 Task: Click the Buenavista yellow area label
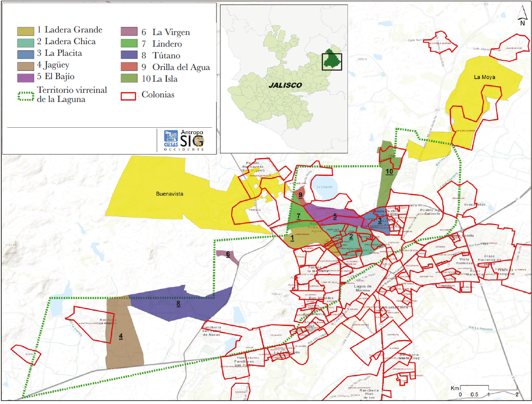(169, 194)
